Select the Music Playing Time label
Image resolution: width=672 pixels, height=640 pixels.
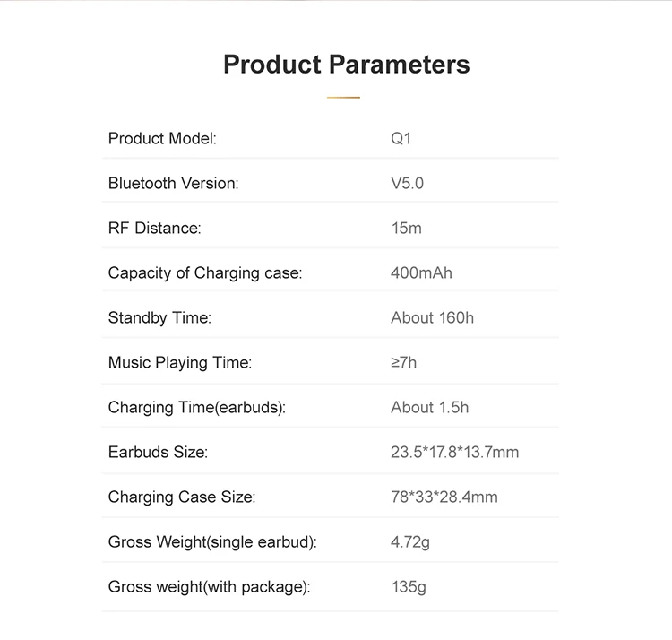(180, 363)
